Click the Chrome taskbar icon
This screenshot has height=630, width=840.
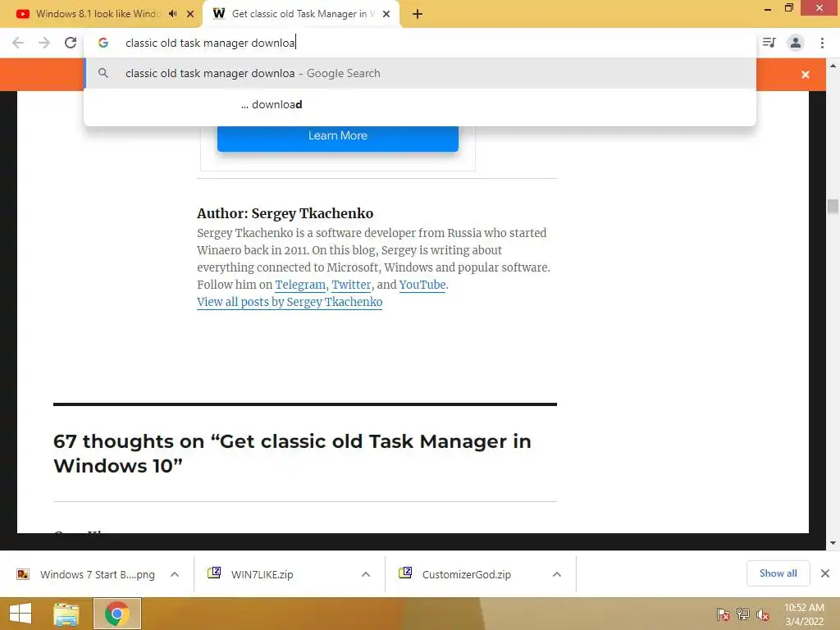117,614
